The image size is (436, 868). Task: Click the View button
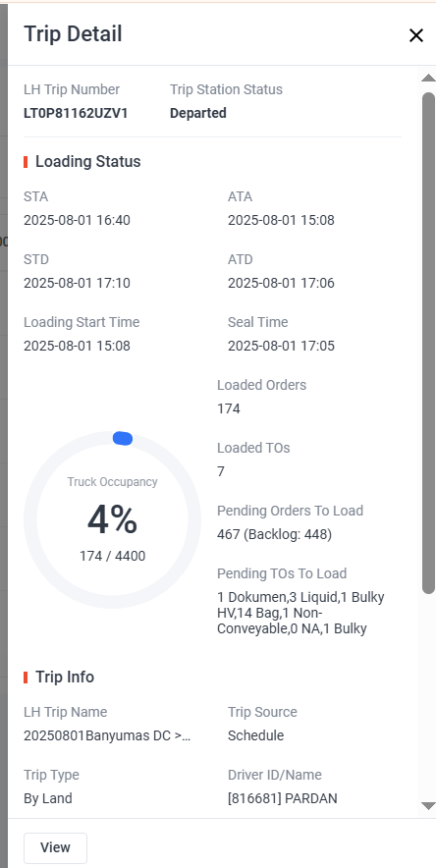click(55, 847)
